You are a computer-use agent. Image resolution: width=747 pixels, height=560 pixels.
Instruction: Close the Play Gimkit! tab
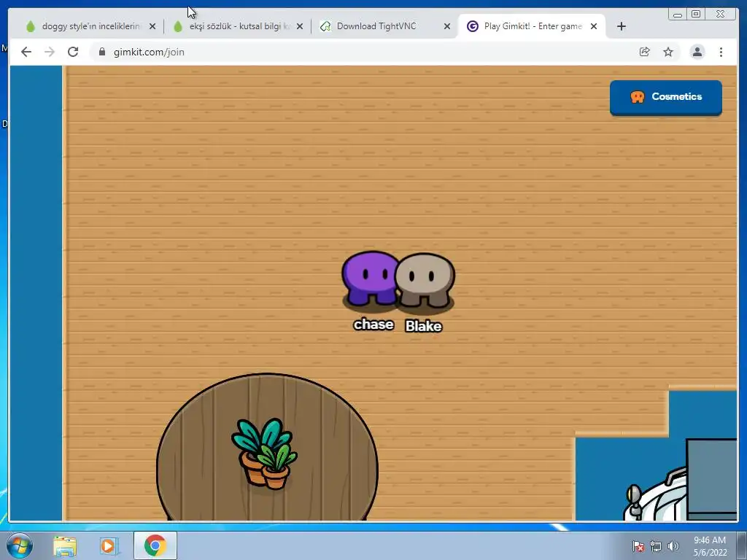[x=594, y=26]
